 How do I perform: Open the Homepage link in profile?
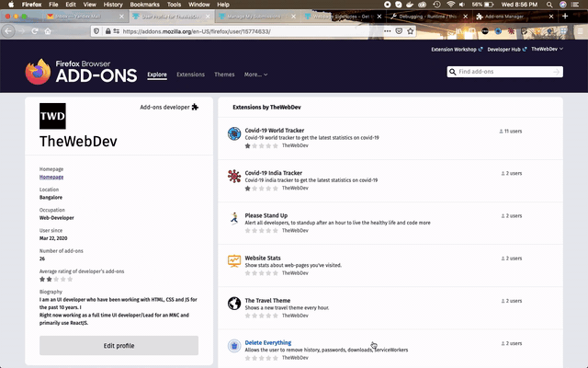pyautogui.click(x=51, y=177)
